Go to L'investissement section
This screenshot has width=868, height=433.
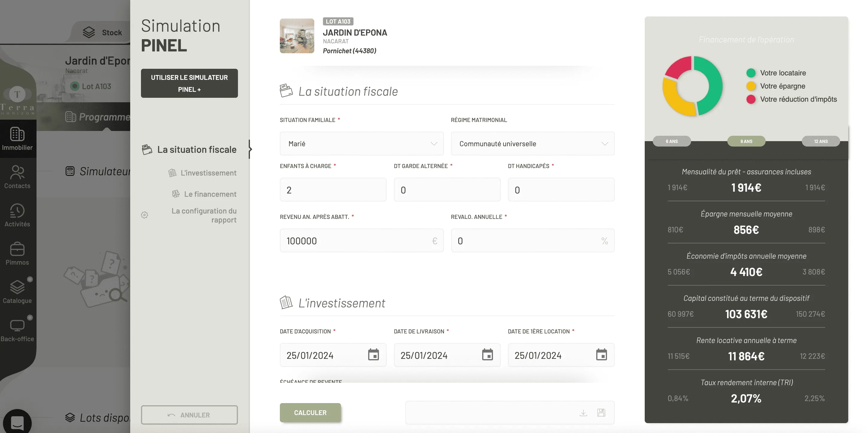click(203, 173)
